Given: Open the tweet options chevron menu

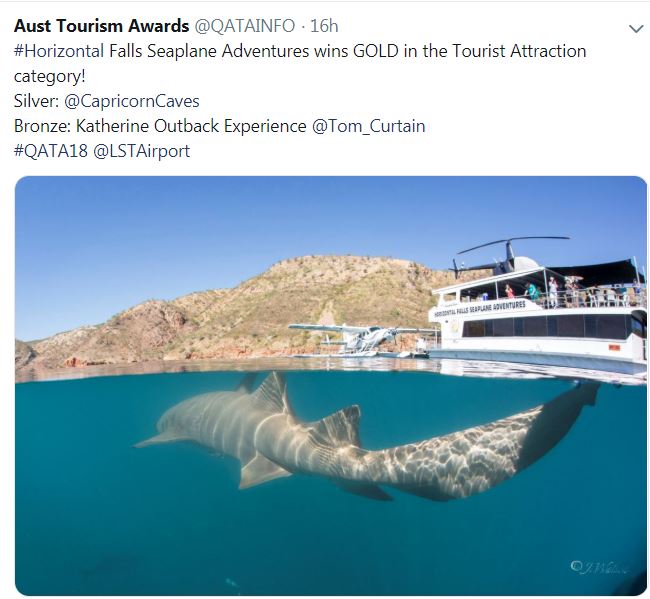Looking at the screenshot, I should (x=635, y=29).
